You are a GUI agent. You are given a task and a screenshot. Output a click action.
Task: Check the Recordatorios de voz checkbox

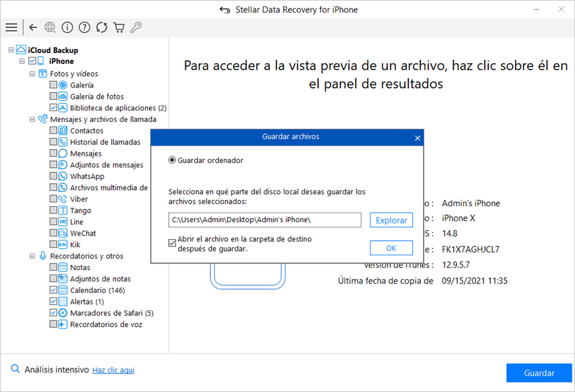pyautogui.click(x=53, y=324)
